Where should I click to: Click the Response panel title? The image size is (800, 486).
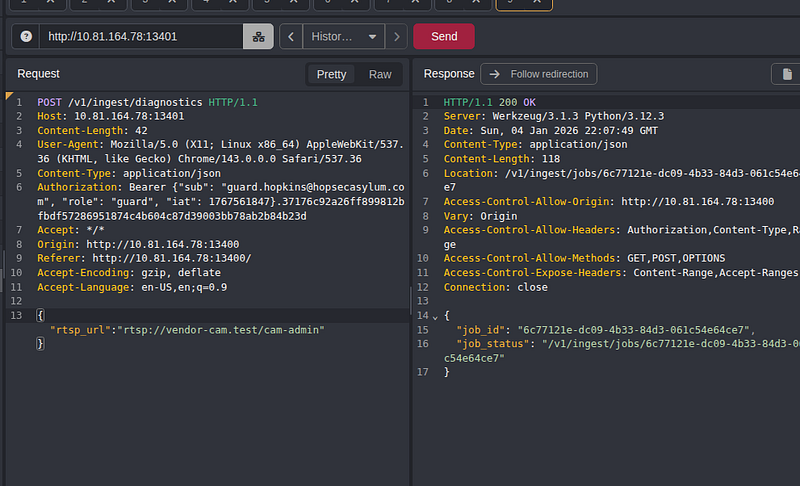(x=449, y=74)
